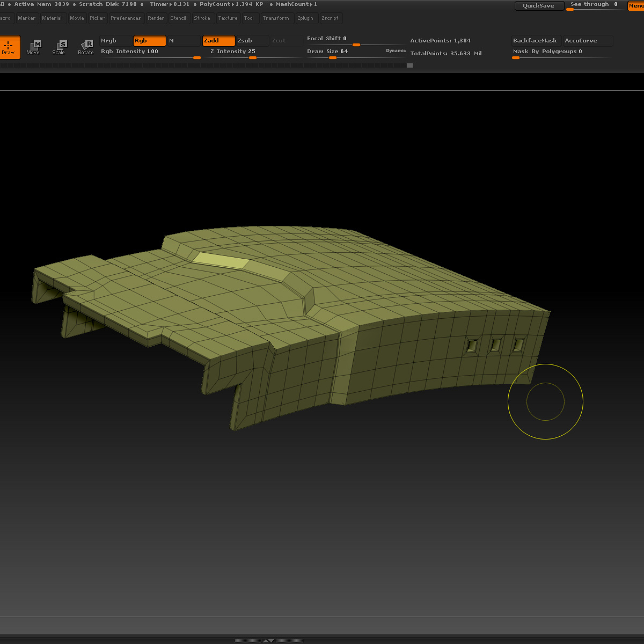Toggle Dynamic draw size
The width and height of the screenshot is (644, 644).
click(396, 50)
